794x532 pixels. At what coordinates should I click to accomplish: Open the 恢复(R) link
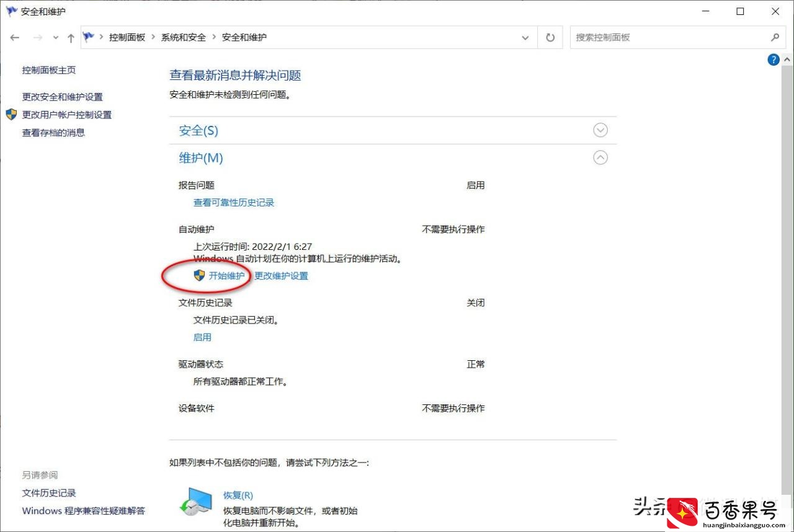(238, 495)
